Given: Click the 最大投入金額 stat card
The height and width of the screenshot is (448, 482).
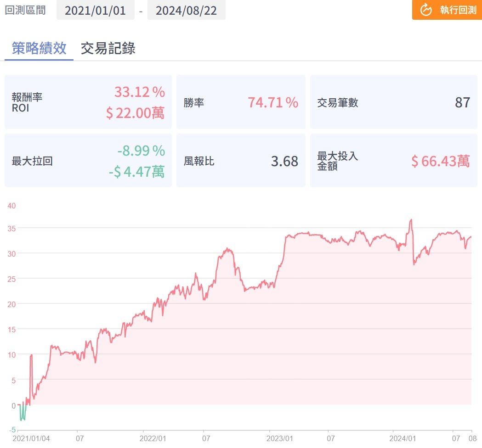Looking at the screenshot, I should 393,161.
